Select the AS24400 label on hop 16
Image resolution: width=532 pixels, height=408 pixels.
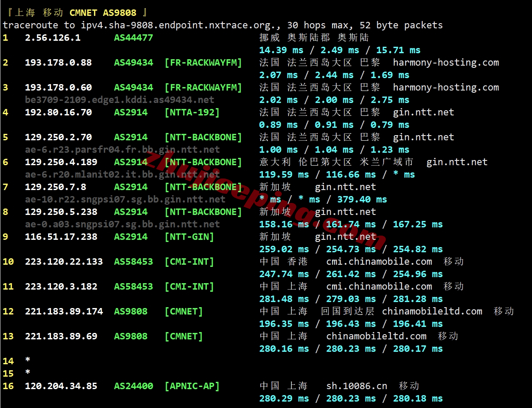[x=133, y=386]
